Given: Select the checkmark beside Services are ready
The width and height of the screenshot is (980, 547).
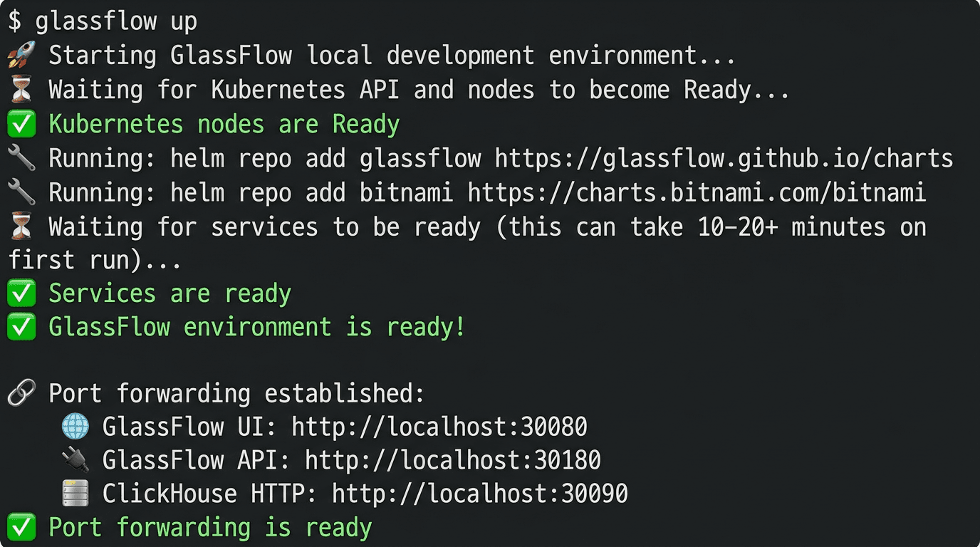Looking at the screenshot, I should pyautogui.click(x=20, y=293).
